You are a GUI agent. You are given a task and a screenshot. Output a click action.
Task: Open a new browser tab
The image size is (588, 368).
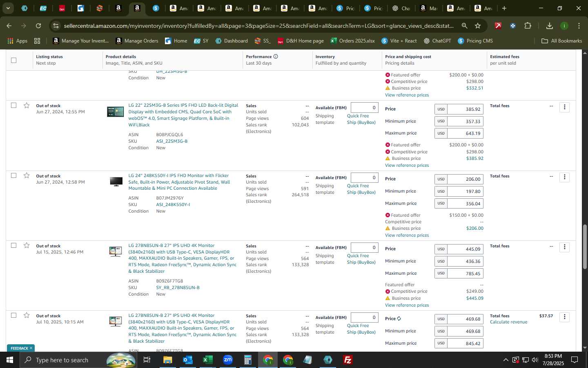coord(504,8)
